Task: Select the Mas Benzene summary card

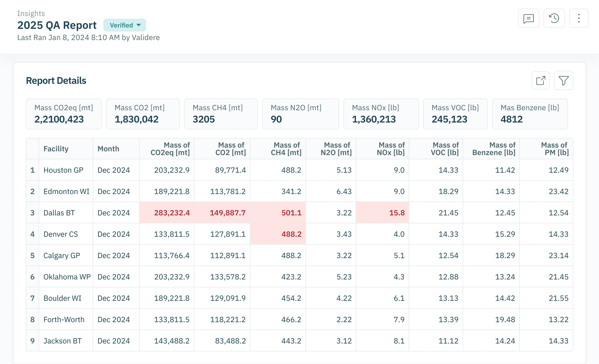Action: click(530, 114)
